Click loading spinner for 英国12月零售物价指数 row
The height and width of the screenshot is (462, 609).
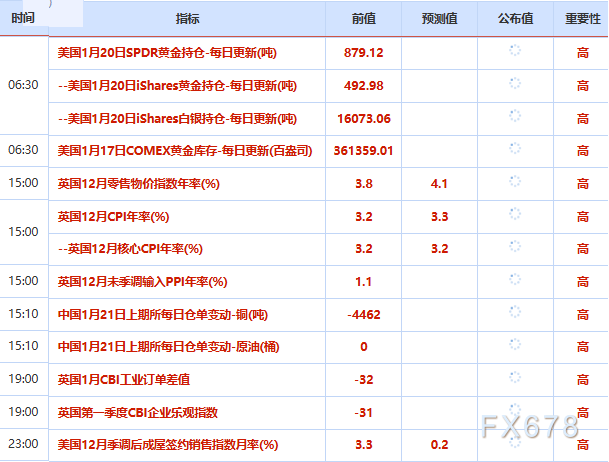coord(515,181)
